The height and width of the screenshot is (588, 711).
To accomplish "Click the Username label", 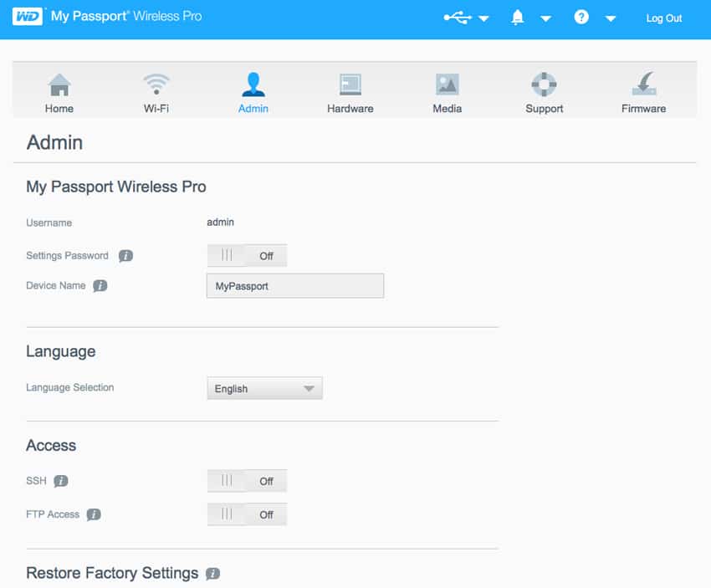I will 49,223.
